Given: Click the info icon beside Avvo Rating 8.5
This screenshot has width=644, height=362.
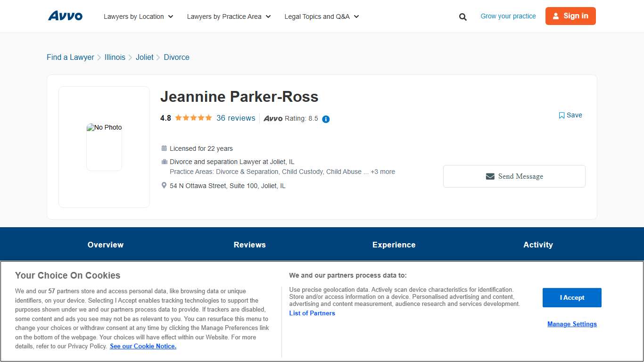Looking at the screenshot, I should 325,119.
